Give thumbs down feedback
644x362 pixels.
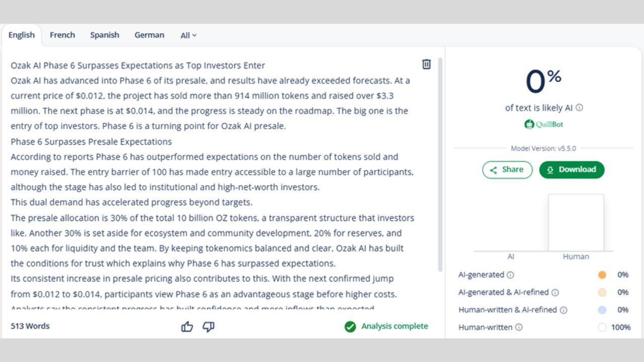[208, 327]
